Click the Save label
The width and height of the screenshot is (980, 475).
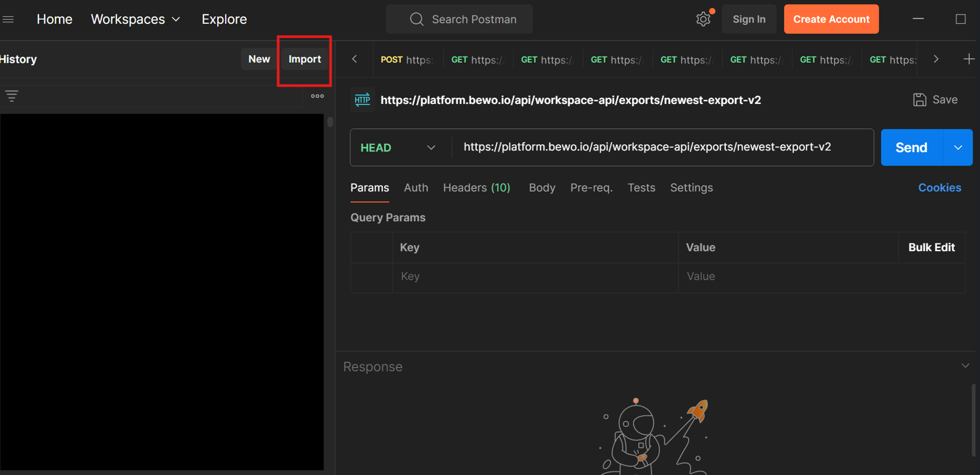945,100
